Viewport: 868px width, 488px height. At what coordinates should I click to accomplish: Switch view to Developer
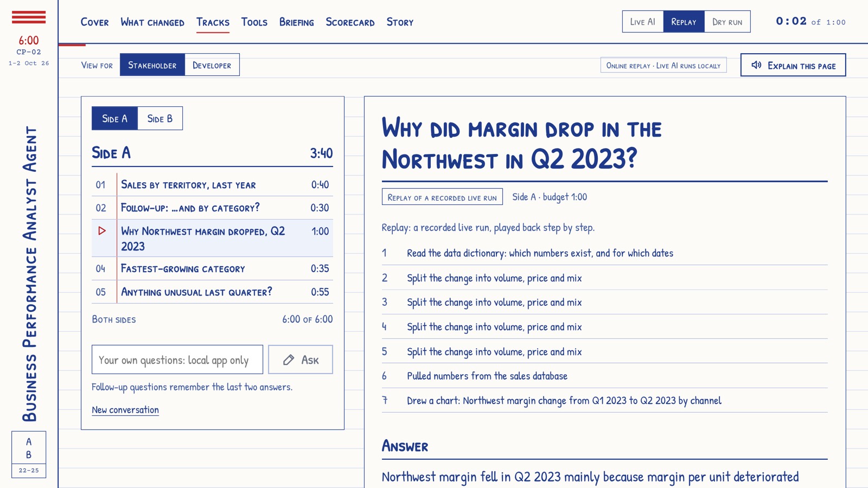click(x=212, y=65)
